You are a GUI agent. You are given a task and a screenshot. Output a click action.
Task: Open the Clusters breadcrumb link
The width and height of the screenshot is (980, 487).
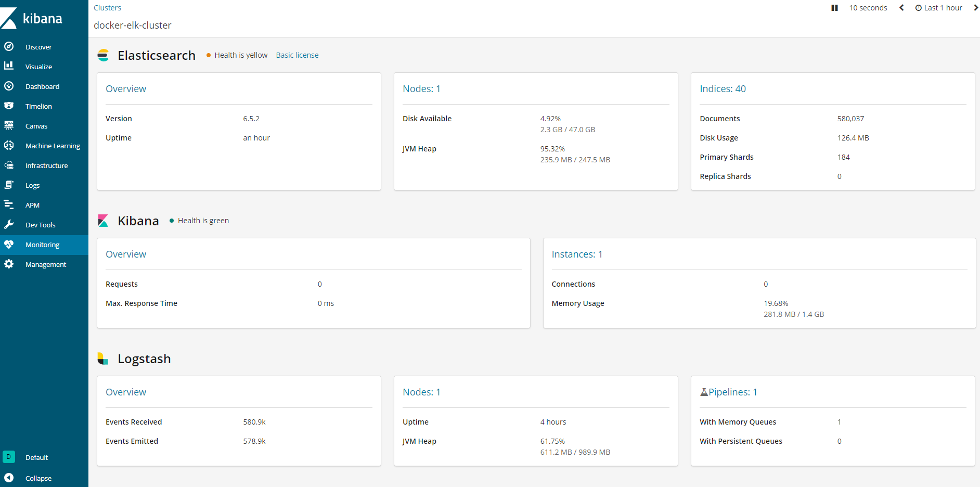[107, 8]
